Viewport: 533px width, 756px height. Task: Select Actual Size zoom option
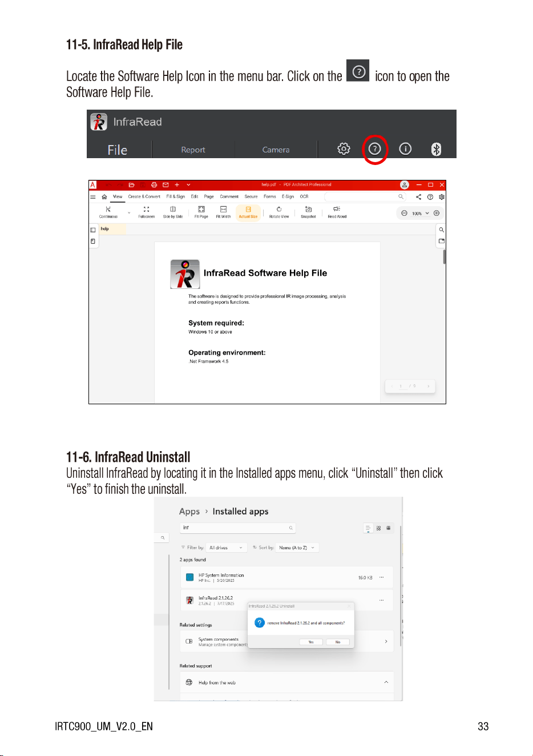click(x=248, y=212)
